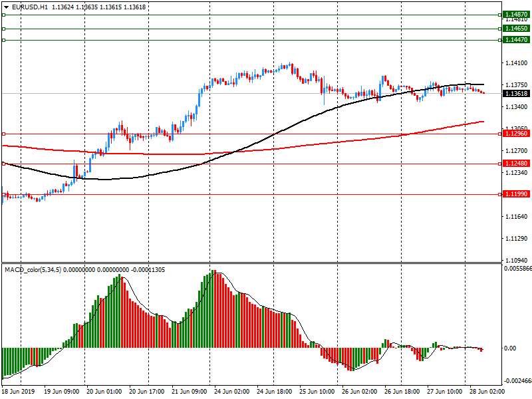The height and width of the screenshot is (399, 532).
Task: Click the 25 Jun 10:00 time label
Action: pos(317,392)
